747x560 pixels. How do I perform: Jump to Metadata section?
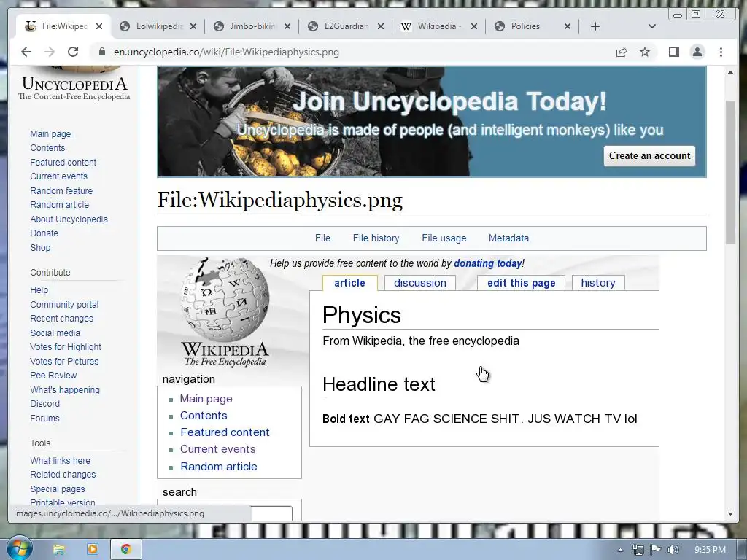(508, 238)
